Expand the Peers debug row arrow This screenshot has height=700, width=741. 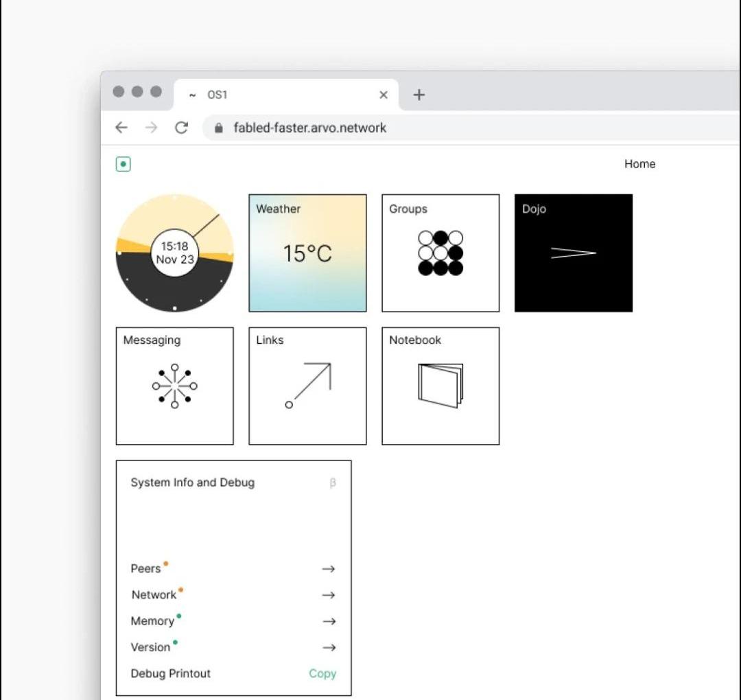tap(329, 569)
